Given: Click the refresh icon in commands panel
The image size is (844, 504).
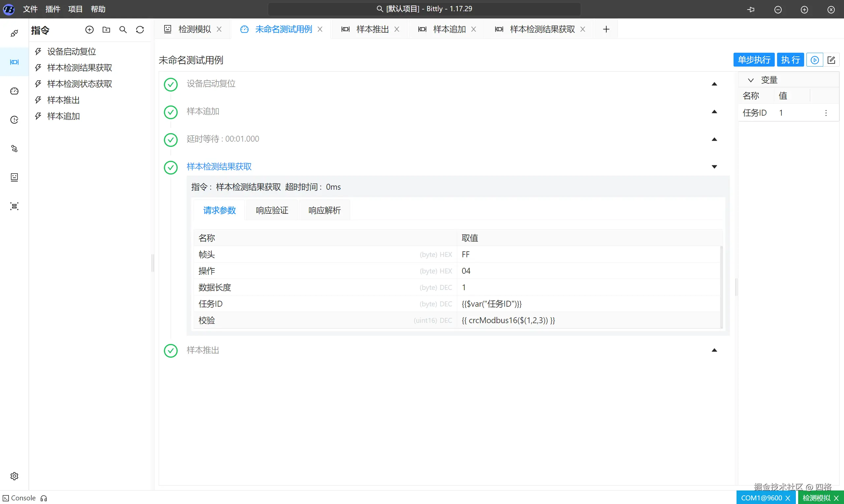Looking at the screenshot, I should [x=140, y=30].
